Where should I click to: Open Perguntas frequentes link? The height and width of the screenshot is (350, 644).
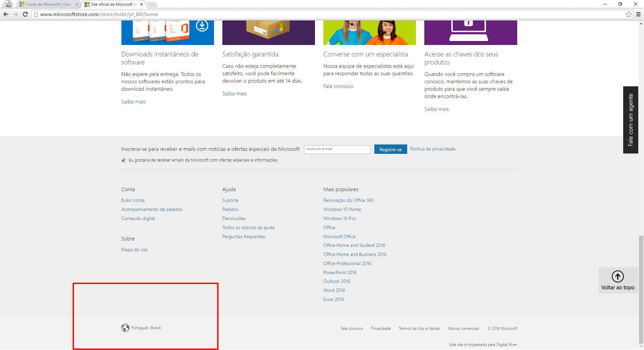(244, 236)
